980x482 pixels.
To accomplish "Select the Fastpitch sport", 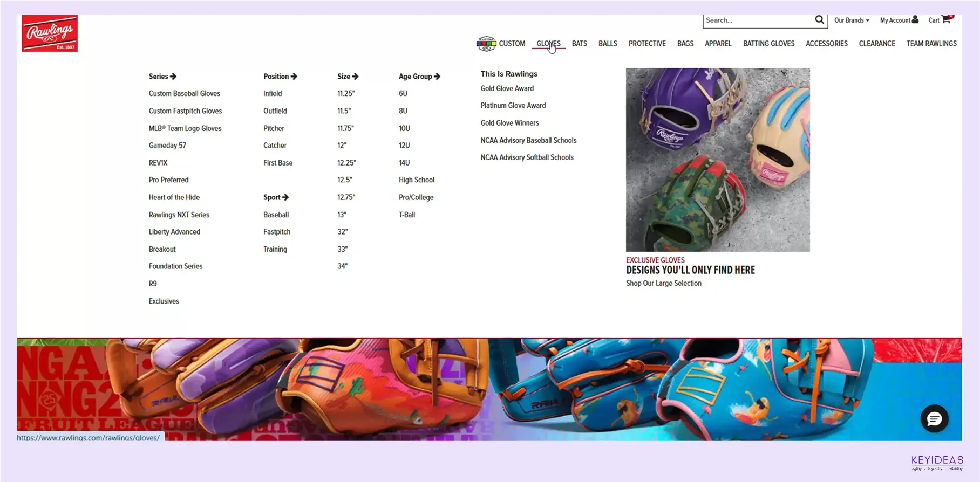I will tap(277, 232).
